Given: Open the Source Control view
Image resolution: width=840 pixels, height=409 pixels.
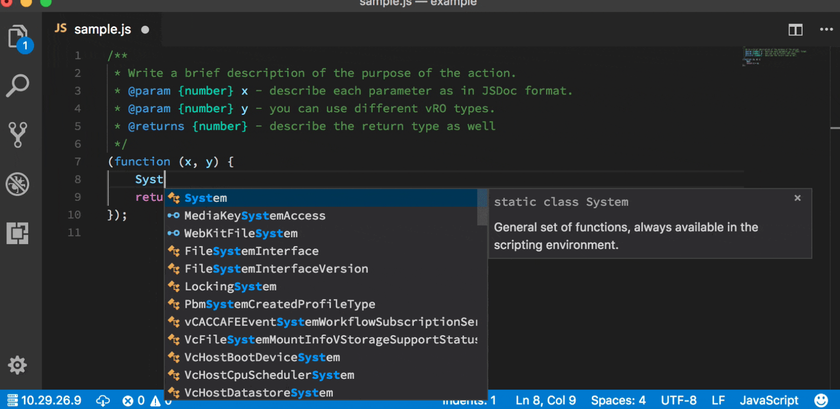Looking at the screenshot, I should (x=18, y=134).
